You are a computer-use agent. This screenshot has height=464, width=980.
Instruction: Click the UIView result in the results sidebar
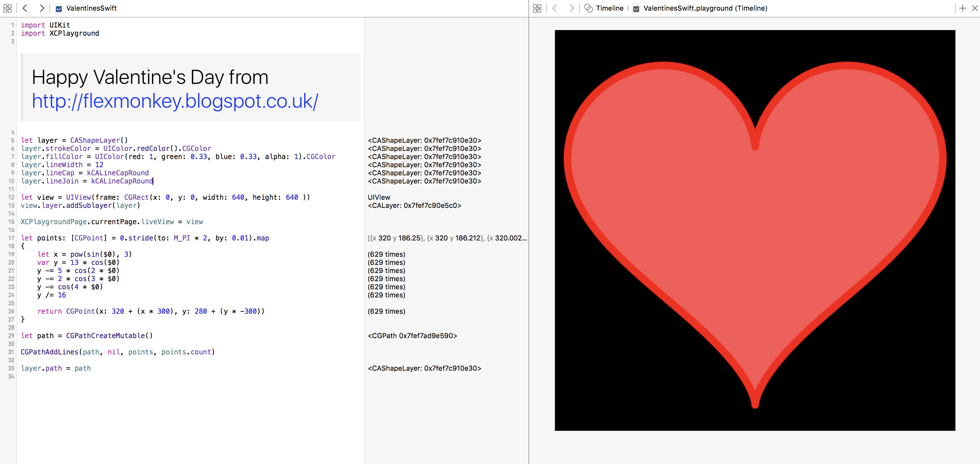tap(379, 197)
